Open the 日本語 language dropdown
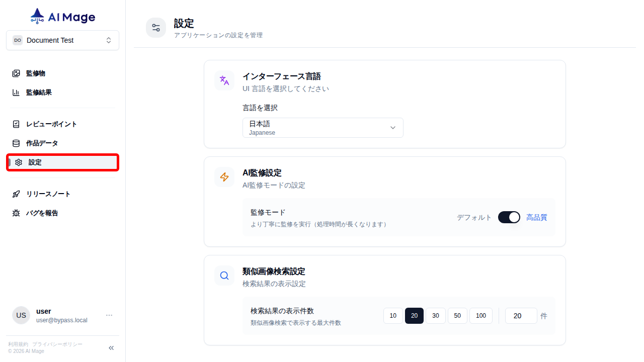The height and width of the screenshot is (362, 644). coord(323,127)
